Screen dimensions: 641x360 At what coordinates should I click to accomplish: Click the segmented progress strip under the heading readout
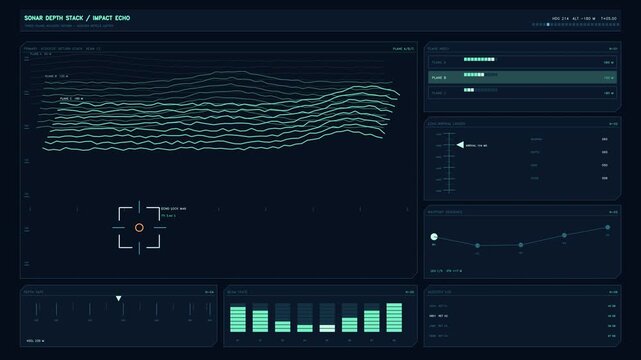(575, 25)
